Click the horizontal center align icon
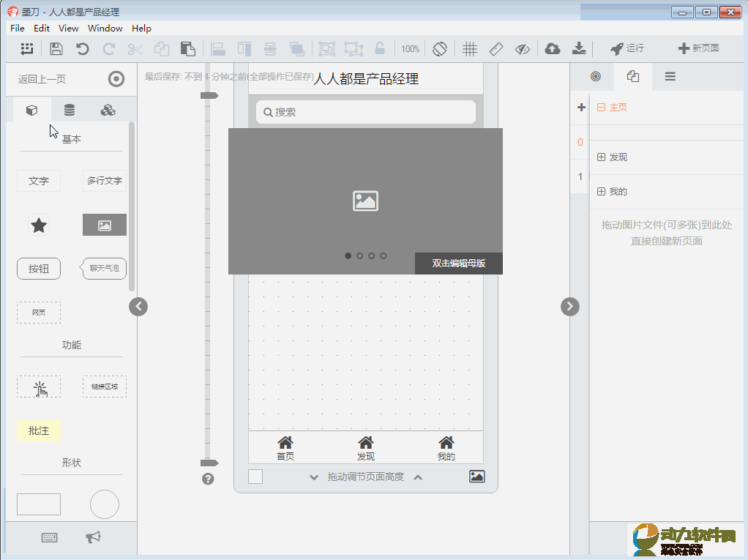The height and width of the screenshot is (560, 748). pos(271,48)
